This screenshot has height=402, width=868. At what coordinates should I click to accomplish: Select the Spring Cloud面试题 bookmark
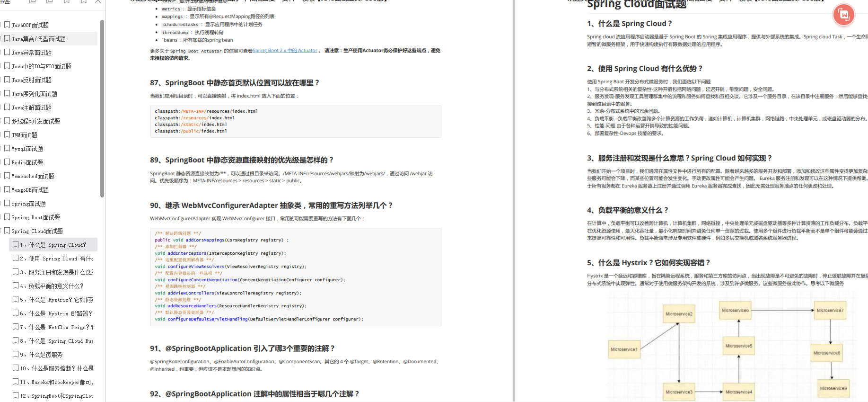click(37, 231)
